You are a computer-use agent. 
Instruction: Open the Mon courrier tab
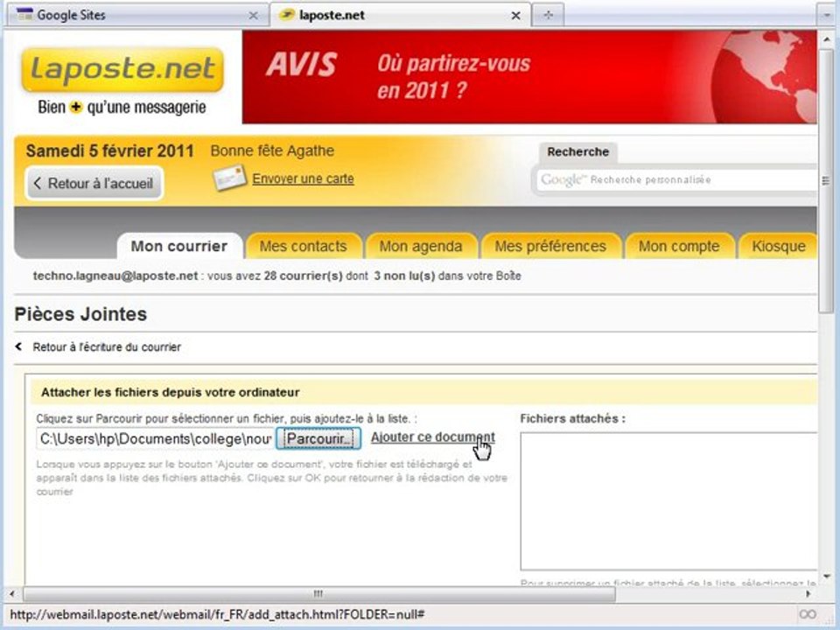tap(178, 247)
